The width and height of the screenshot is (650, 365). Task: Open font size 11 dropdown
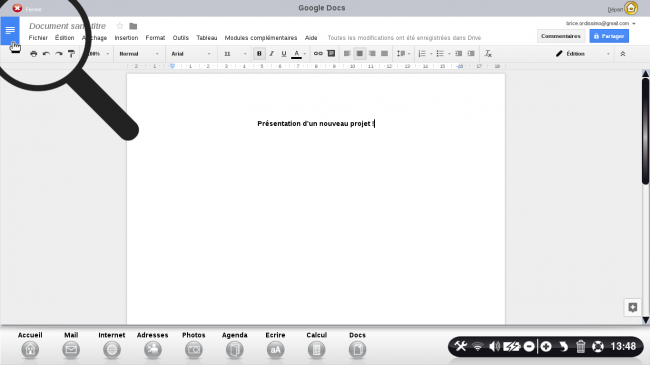pos(235,54)
